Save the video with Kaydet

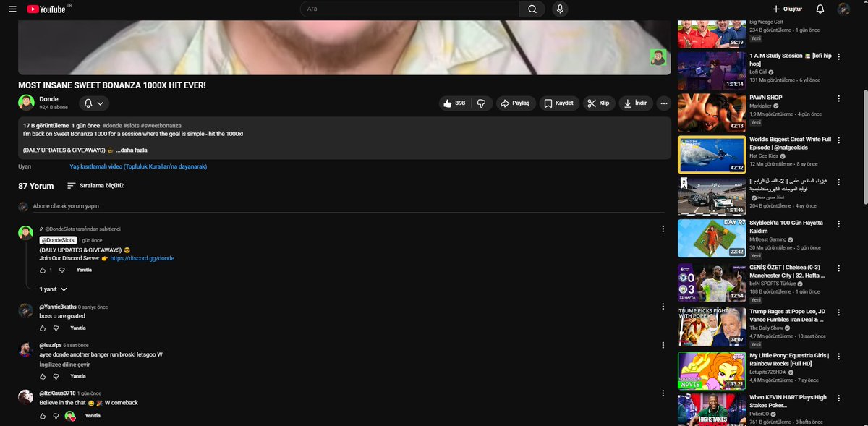coord(558,103)
